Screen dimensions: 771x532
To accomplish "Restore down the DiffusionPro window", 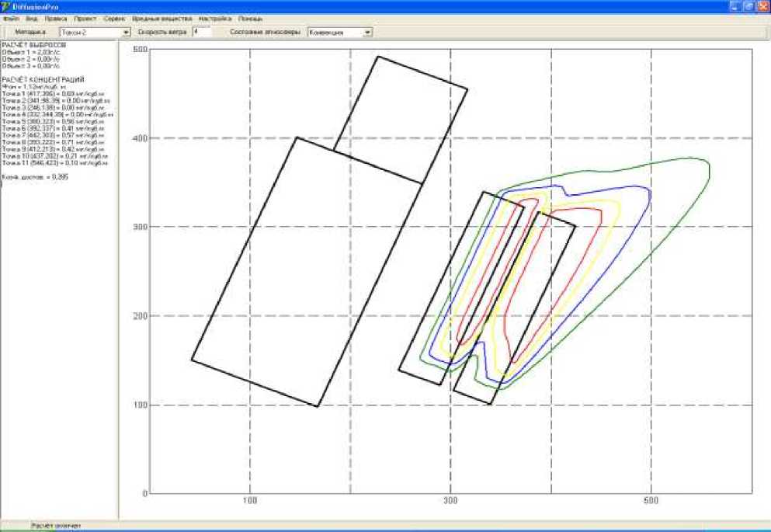I will [x=748, y=5].
